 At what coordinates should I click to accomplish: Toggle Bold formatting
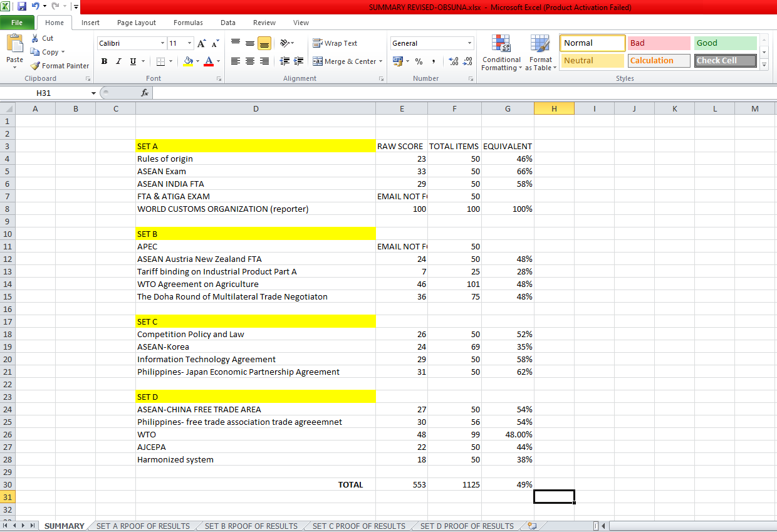[104, 61]
